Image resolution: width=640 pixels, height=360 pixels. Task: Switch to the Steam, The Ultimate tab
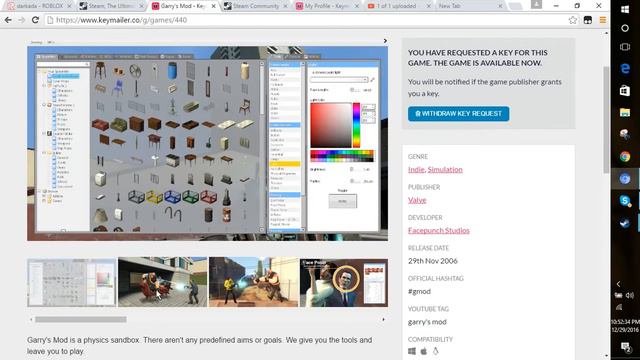pos(110,6)
